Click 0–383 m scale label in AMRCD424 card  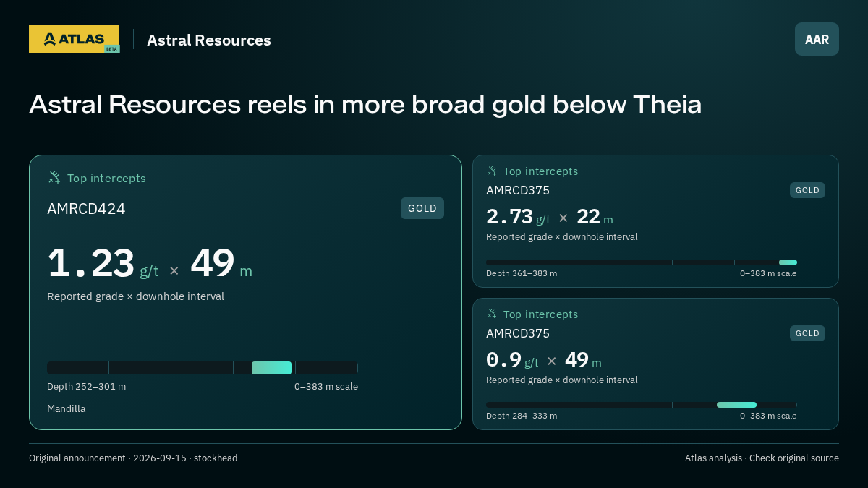click(326, 387)
